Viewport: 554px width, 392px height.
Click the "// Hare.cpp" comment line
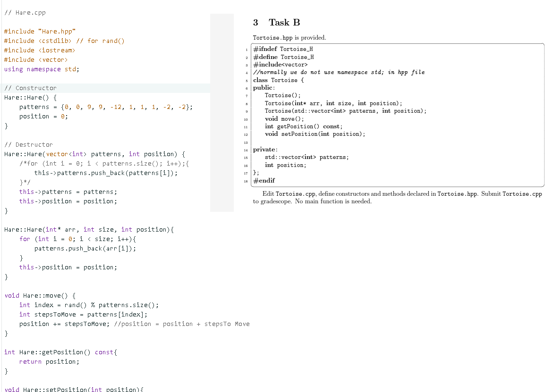pyautogui.click(x=25, y=12)
